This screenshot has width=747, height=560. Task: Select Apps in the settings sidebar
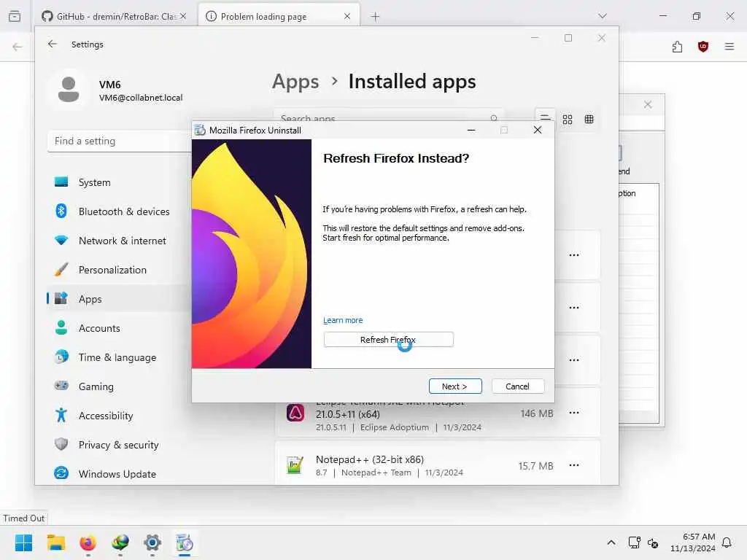[119, 299]
